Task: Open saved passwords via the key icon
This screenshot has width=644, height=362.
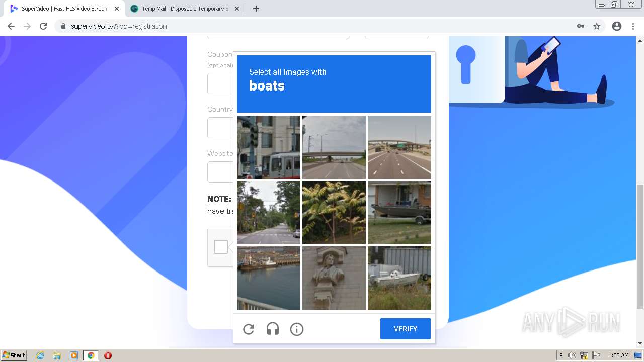Action: click(581, 26)
